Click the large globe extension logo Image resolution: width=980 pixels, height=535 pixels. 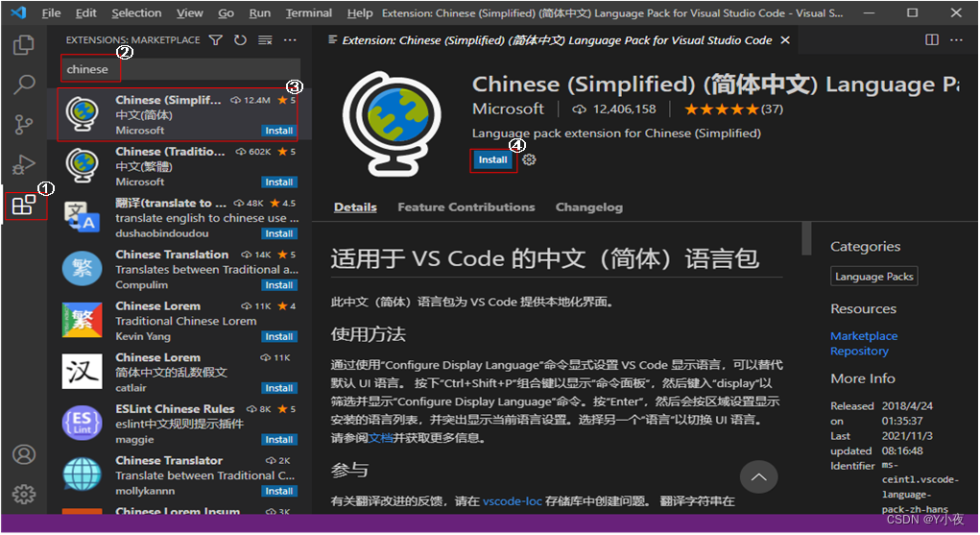click(392, 123)
